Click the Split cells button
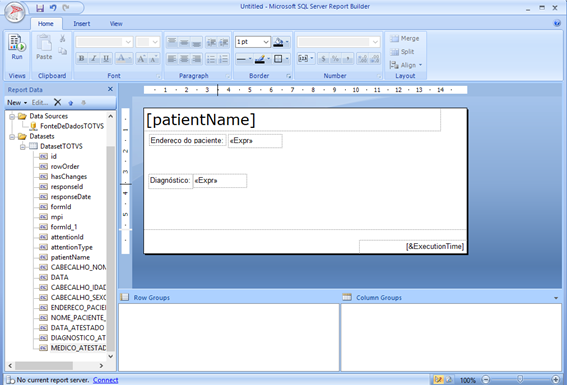The image size is (567, 385). 402,52
